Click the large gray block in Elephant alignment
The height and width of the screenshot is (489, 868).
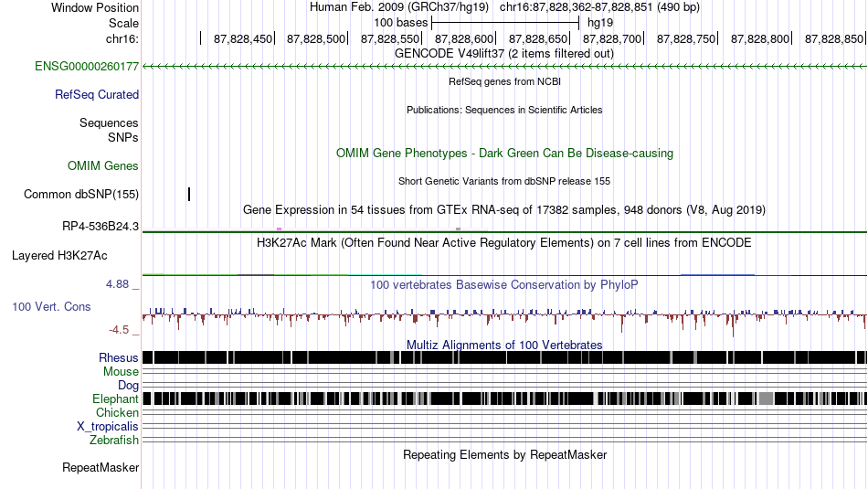766,399
